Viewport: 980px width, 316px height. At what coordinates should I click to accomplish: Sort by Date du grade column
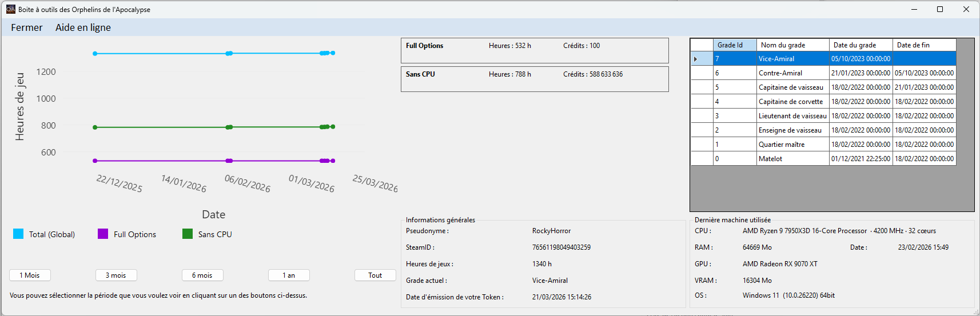(x=861, y=45)
